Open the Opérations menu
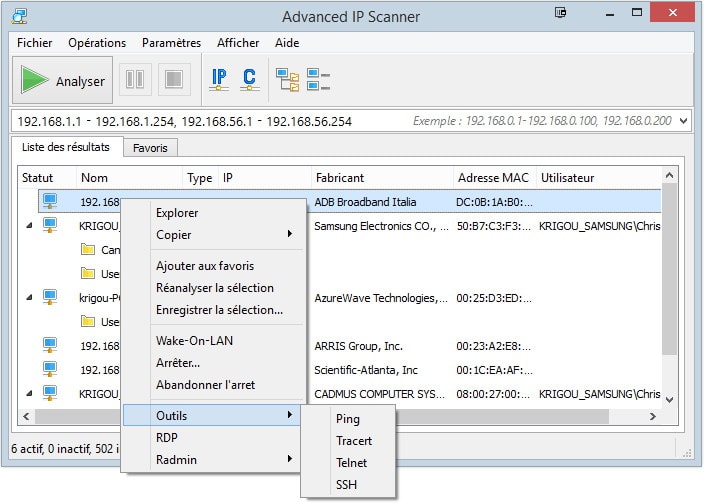704x504 pixels. pyautogui.click(x=97, y=43)
